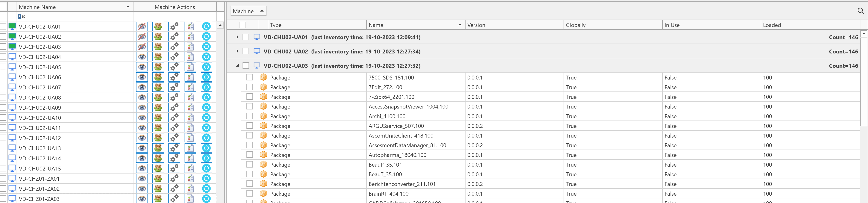The width and height of the screenshot is (868, 203).
Task: Click the checklist icon for VD-CHU02-UA14
Action: tap(190, 158)
